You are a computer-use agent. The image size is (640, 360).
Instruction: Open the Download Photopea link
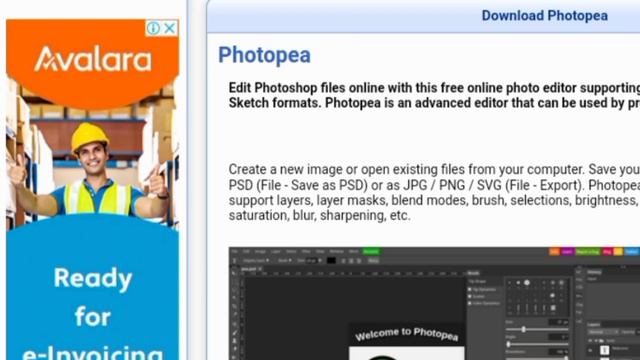(x=544, y=16)
